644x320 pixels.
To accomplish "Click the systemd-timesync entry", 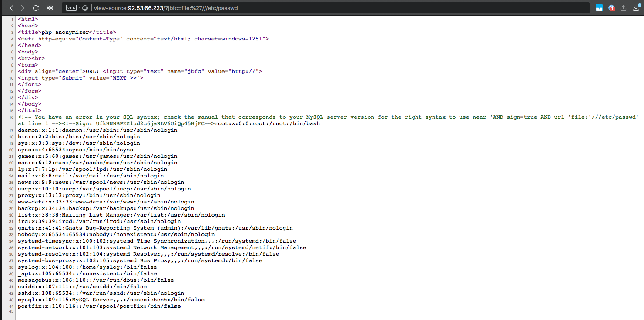I will pyautogui.click(x=157, y=241).
